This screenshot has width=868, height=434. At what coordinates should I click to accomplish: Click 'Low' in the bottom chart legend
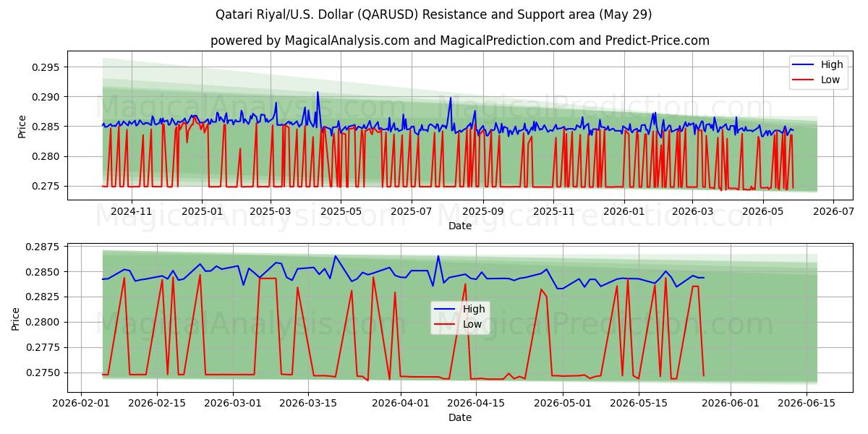pos(472,324)
